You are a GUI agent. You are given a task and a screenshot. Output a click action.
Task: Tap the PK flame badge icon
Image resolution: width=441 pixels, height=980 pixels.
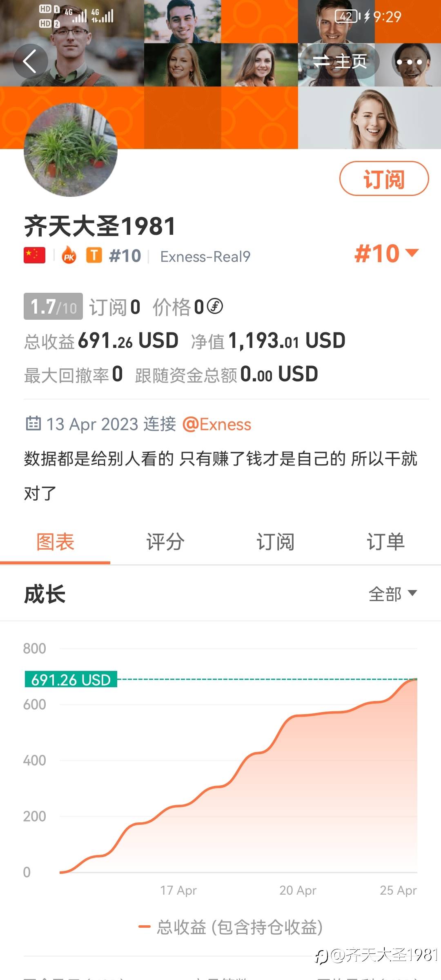69,256
